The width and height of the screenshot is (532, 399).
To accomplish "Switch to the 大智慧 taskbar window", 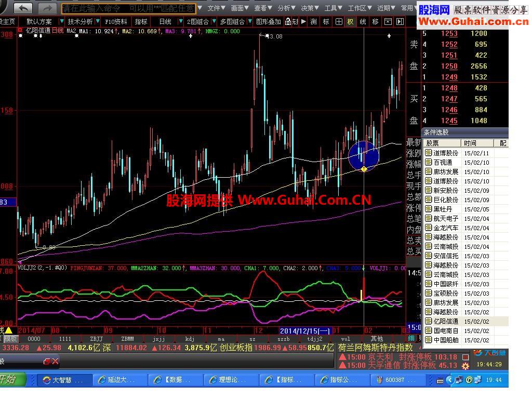I will 63,380.
